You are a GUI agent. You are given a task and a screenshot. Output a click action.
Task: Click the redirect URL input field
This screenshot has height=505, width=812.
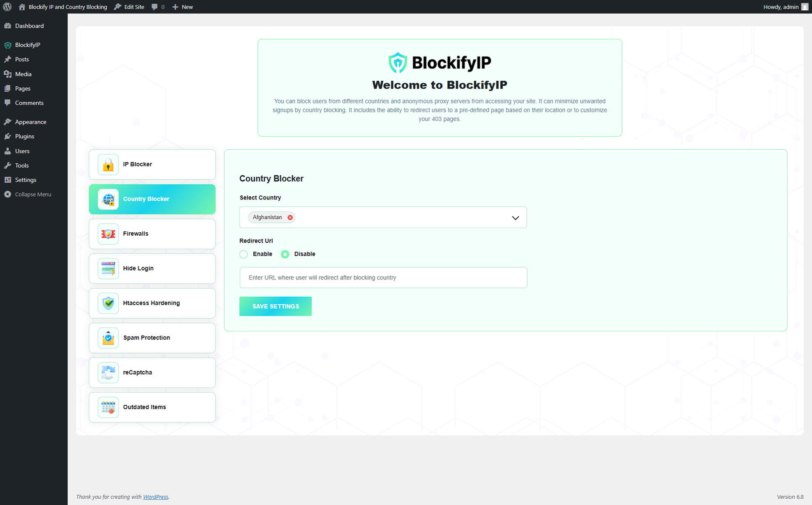[x=383, y=278]
